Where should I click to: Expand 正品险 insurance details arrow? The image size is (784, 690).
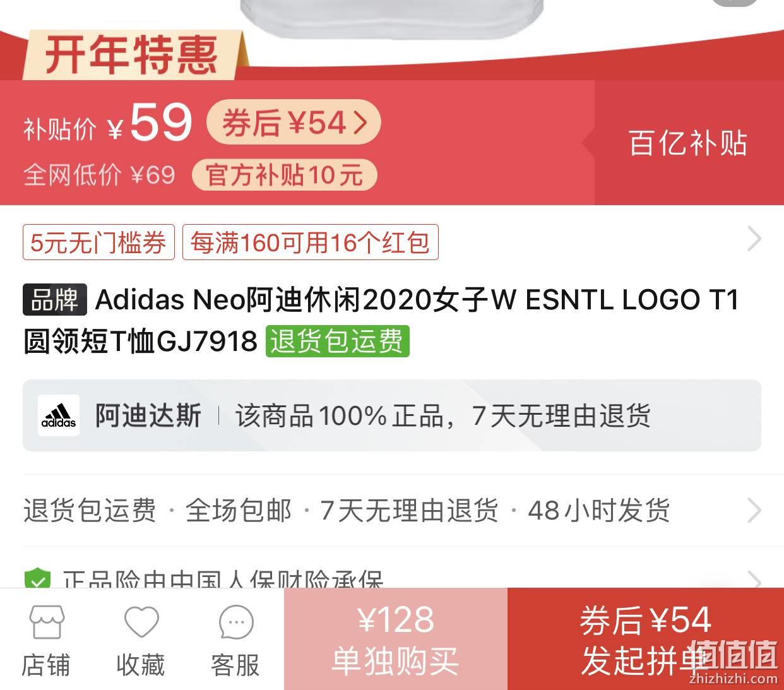coord(754,578)
